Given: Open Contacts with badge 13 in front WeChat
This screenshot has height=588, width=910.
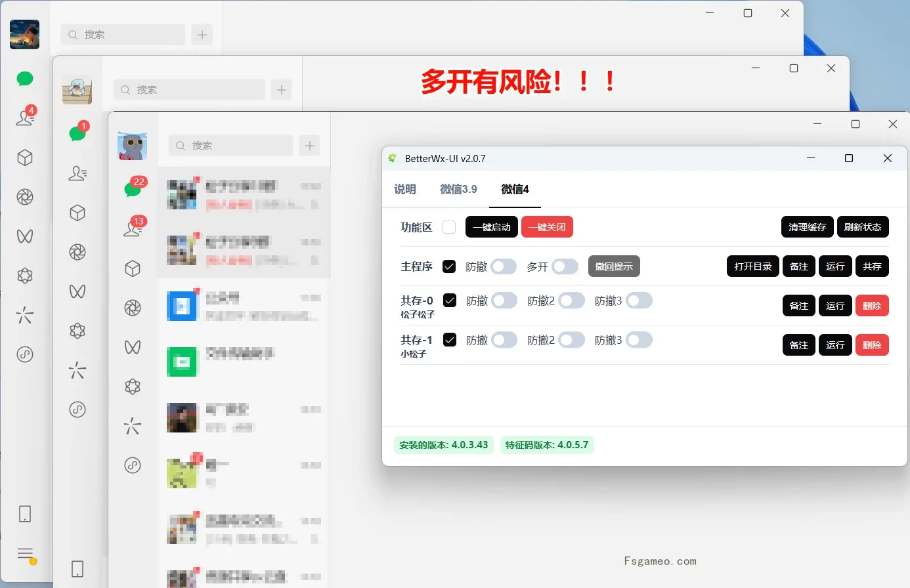Looking at the screenshot, I should click(x=133, y=228).
